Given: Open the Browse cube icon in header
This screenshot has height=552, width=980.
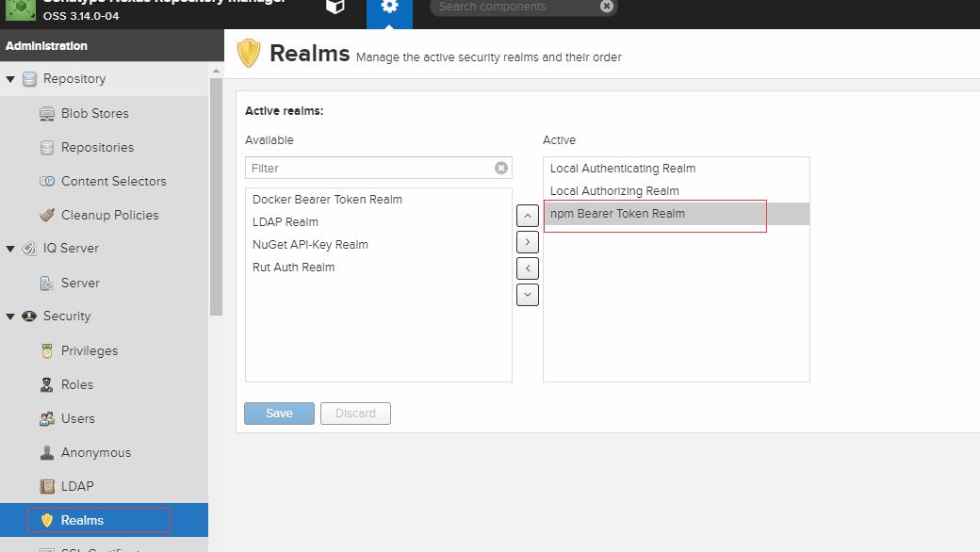Looking at the screenshot, I should coord(335,7).
